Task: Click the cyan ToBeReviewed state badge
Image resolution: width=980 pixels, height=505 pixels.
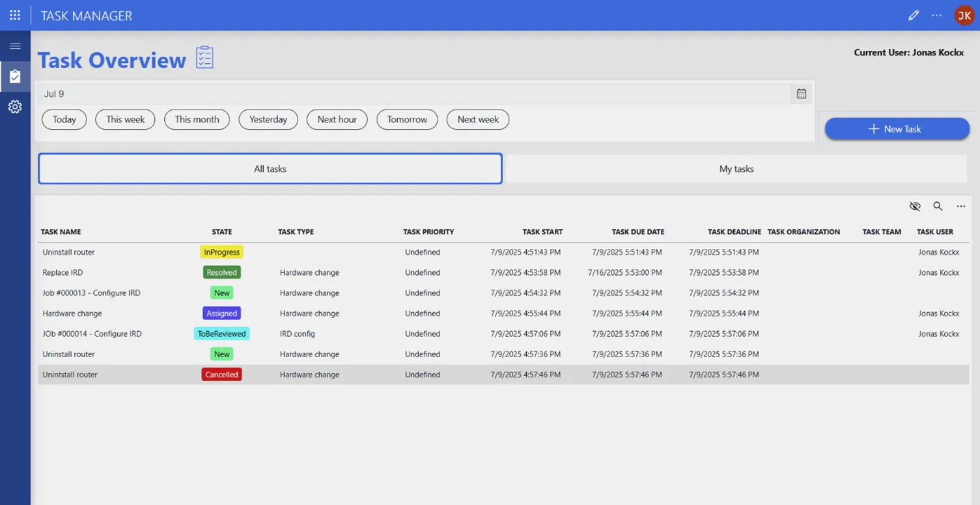Action: [x=222, y=334]
